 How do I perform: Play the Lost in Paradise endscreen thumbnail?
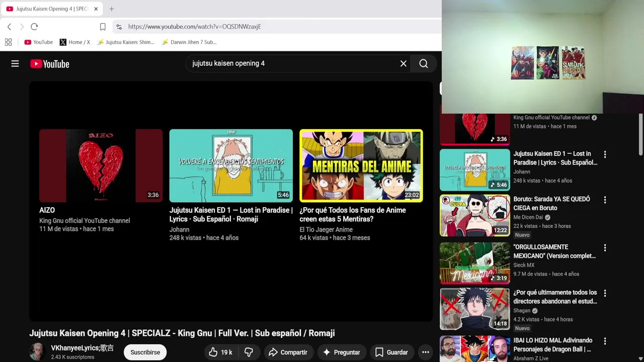pyautogui.click(x=231, y=166)
